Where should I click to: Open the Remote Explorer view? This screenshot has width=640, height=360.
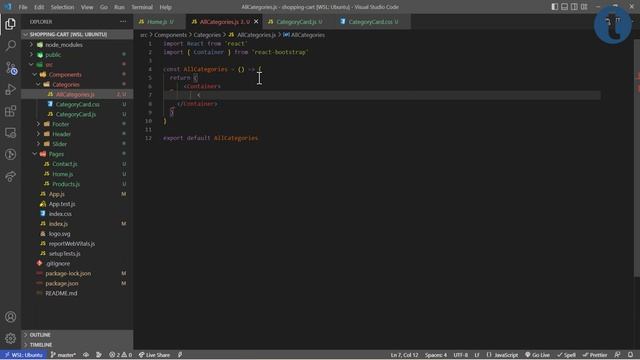[11, 133]
